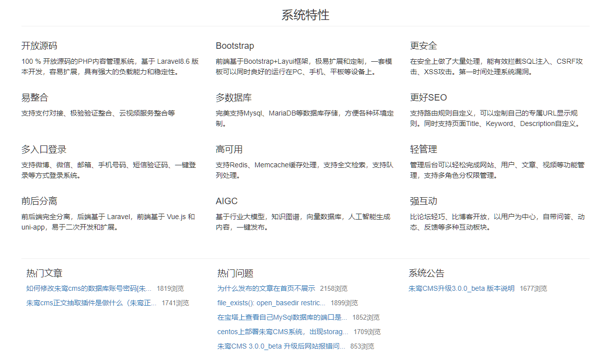Click the 更好SEO feature heading
Image resolution: width=615 pixels, height=364 pixels.
pyautogui.click(x=428, y=98)
